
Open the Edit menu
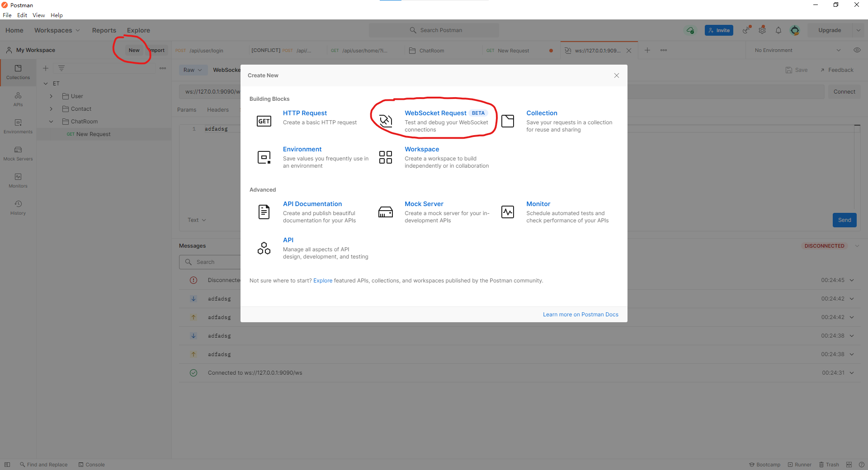(22, 15)
